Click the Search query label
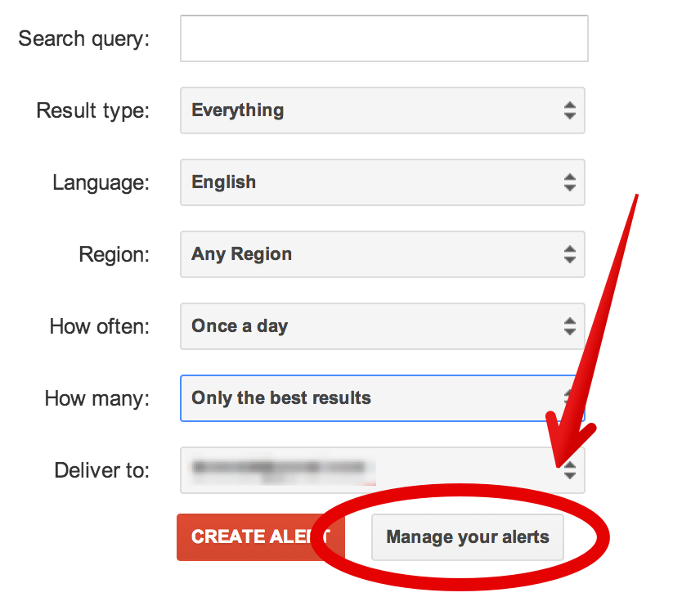 tap(84, 39)
